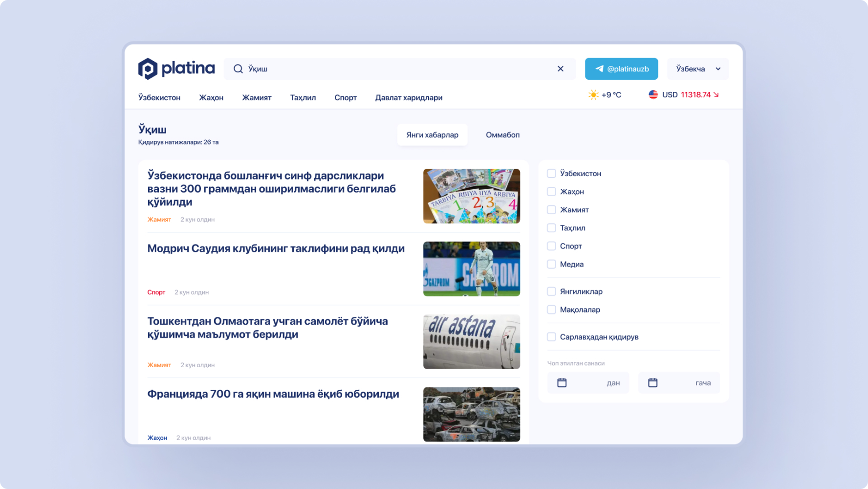Toggle the Сарлавҳадан қидирув checkbox
868x489 pixels.
point(551,337)
